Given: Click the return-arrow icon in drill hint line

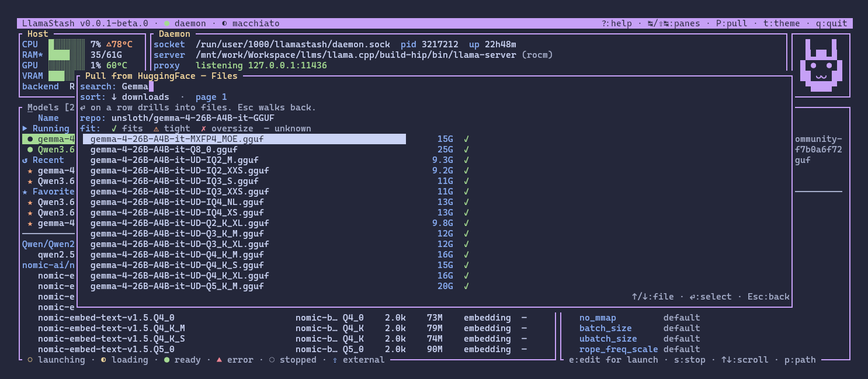Looking at the screenshot, I should coord(82,107).
